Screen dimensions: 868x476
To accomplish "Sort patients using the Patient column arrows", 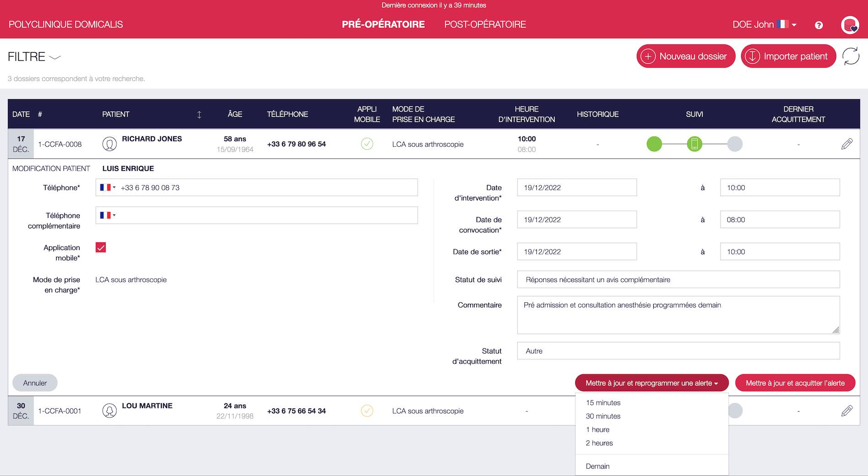I will (199, 115).
